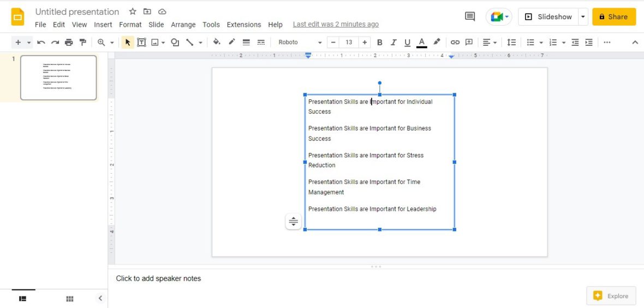The image size is (644, 308).
Task: Click the yellow Share button
Action: click(x=614, y=16)
